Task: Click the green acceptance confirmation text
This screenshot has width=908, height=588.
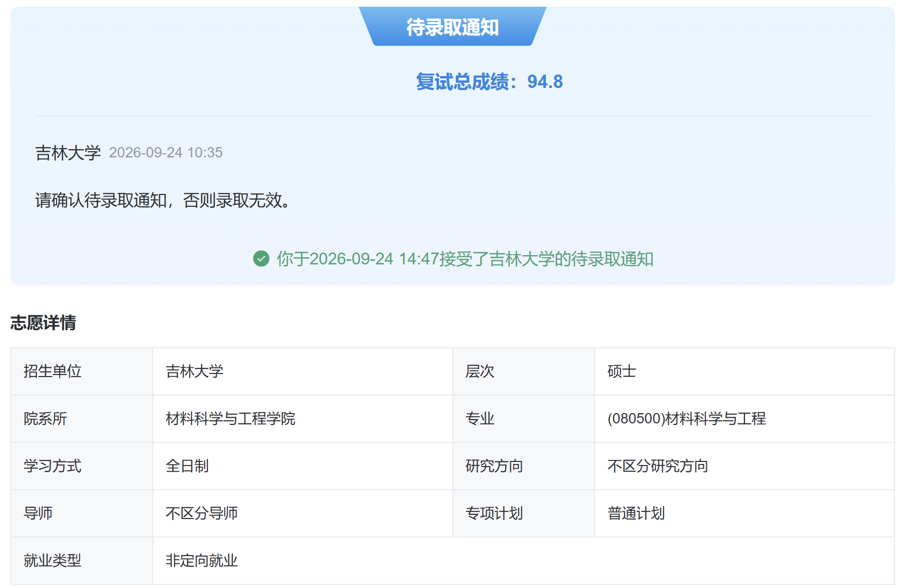Action: click(x=465, y=259)
